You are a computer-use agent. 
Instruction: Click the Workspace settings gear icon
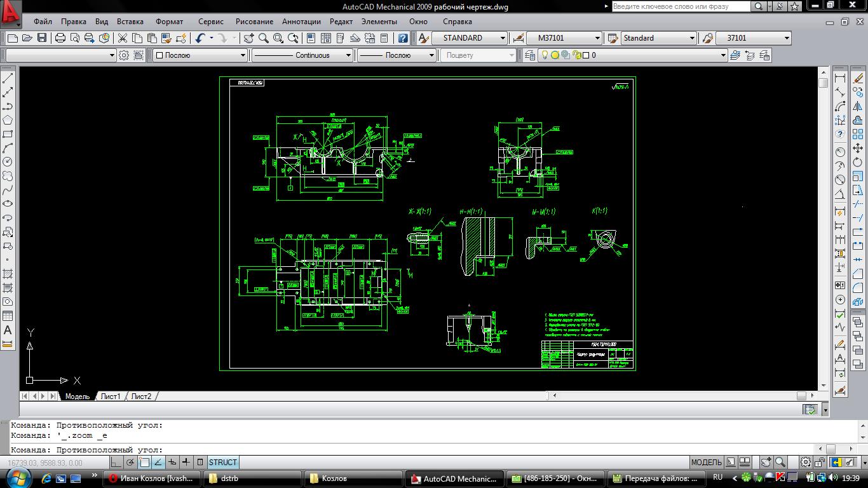click(x=124, y=55)
